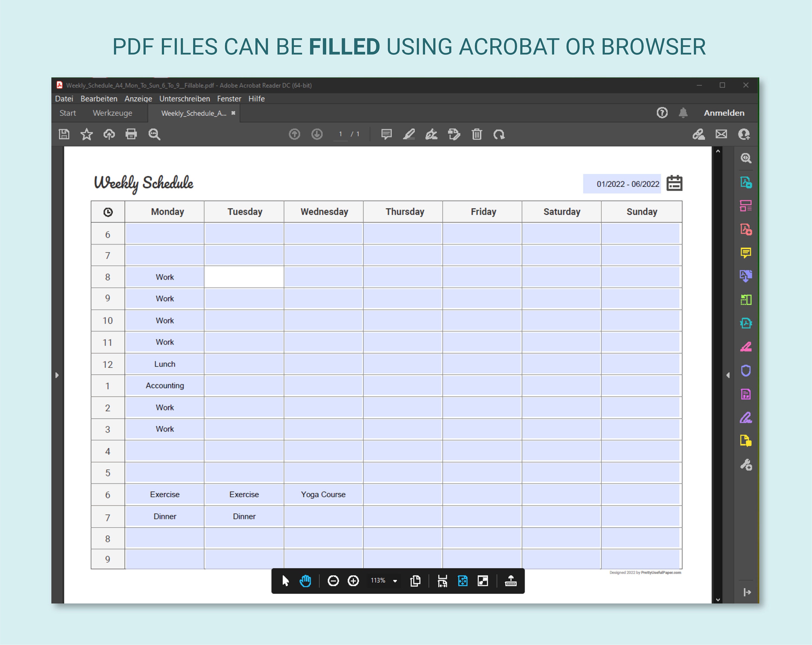Select the Highlight text pen tool

point(409,134)
